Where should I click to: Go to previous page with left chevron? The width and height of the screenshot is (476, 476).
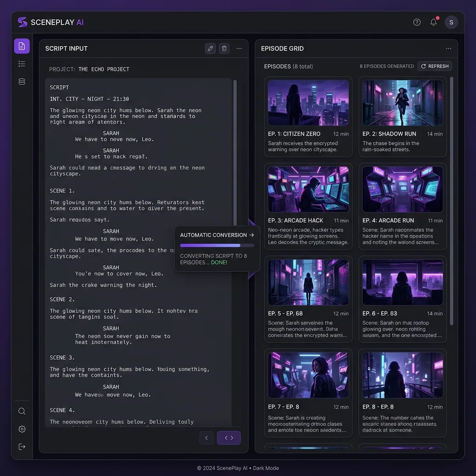(206, 438)
